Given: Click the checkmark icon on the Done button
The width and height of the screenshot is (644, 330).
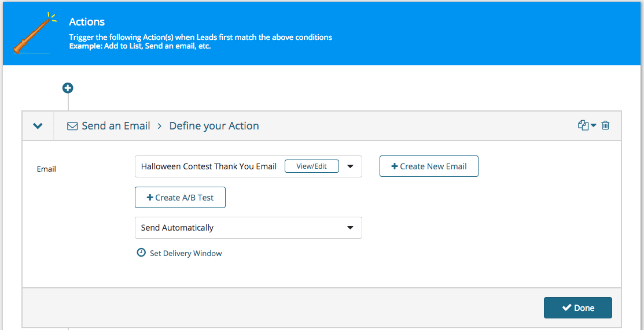Looking at the screenshot, I should (566, 308).
